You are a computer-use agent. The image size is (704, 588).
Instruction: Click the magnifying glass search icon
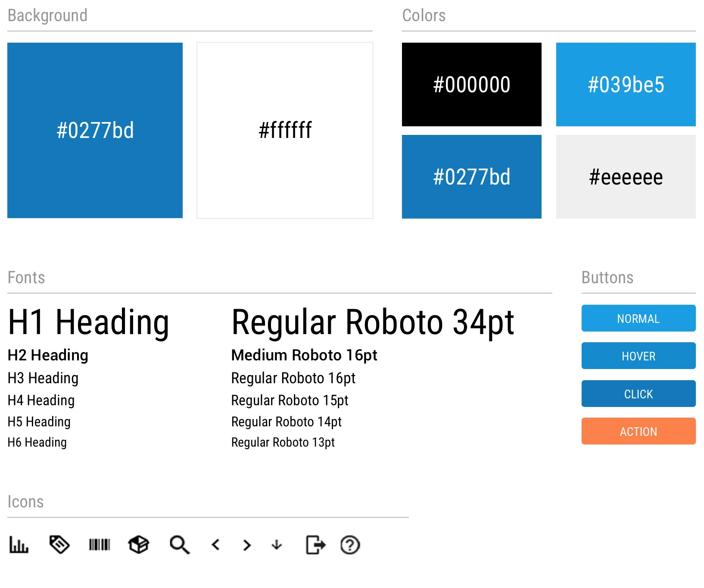180,545
